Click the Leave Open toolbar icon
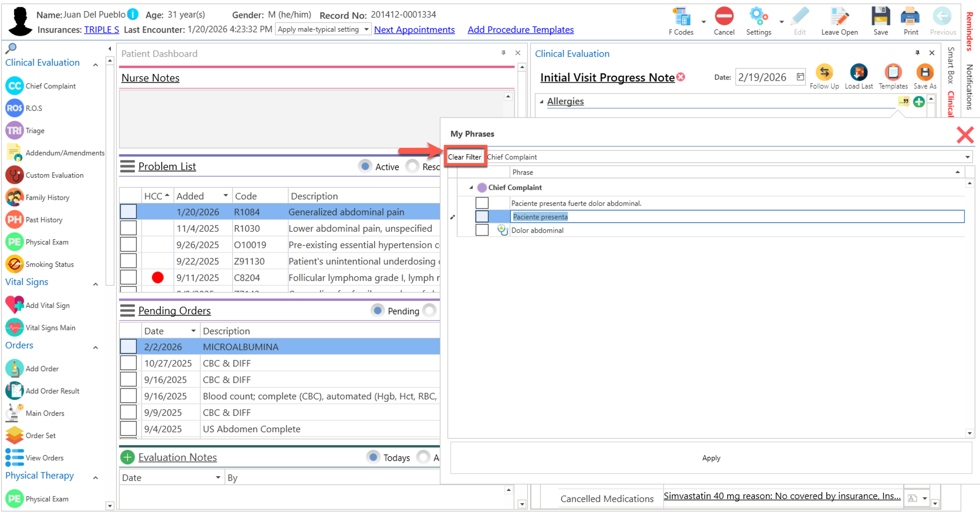This screenshot has height=512, width=980. (839, 17)
